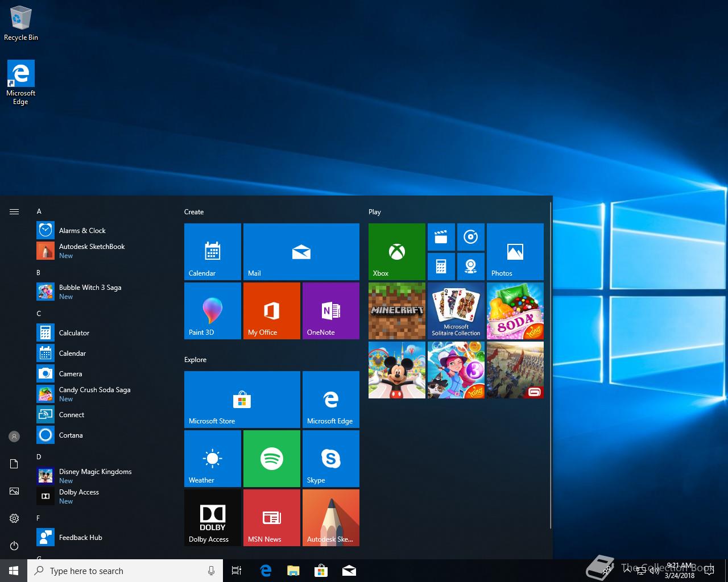Expand the Start menu hamburger button

[14, 211]
